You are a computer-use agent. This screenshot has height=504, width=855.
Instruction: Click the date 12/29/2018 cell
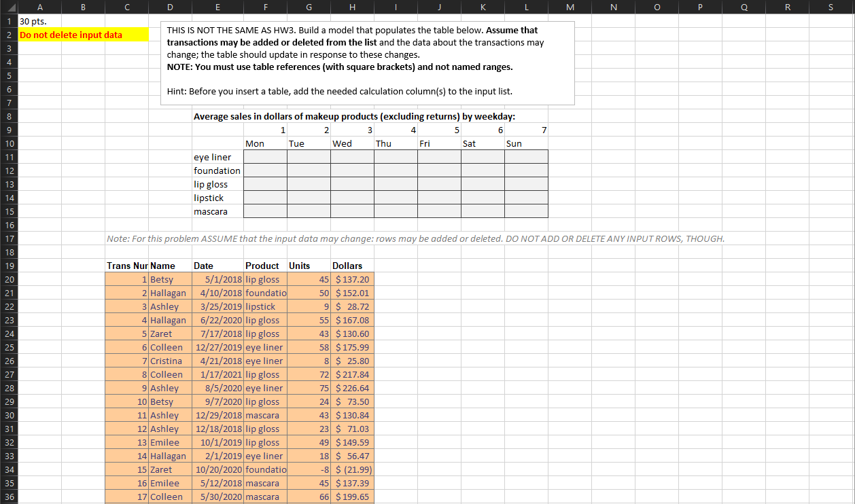click(217, 415)
